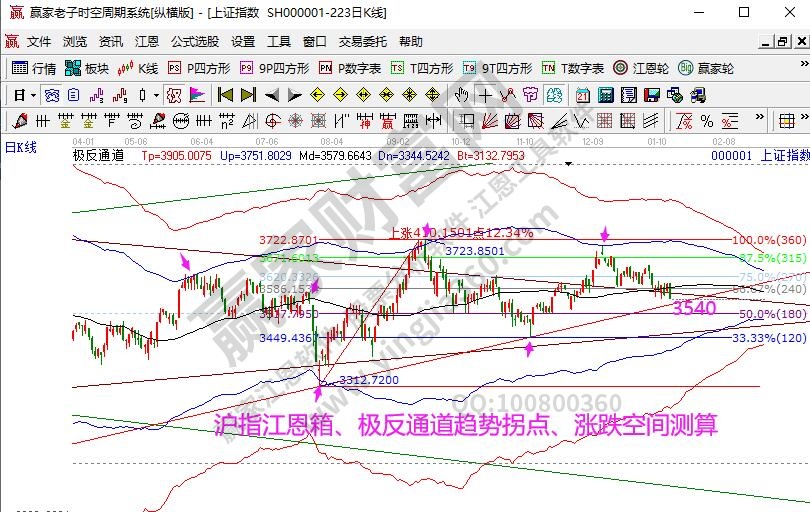Image resolution: width=810 pixels, height=512 pixels.
Task: Toggle the hand pan tool
Action: point(461,95)
